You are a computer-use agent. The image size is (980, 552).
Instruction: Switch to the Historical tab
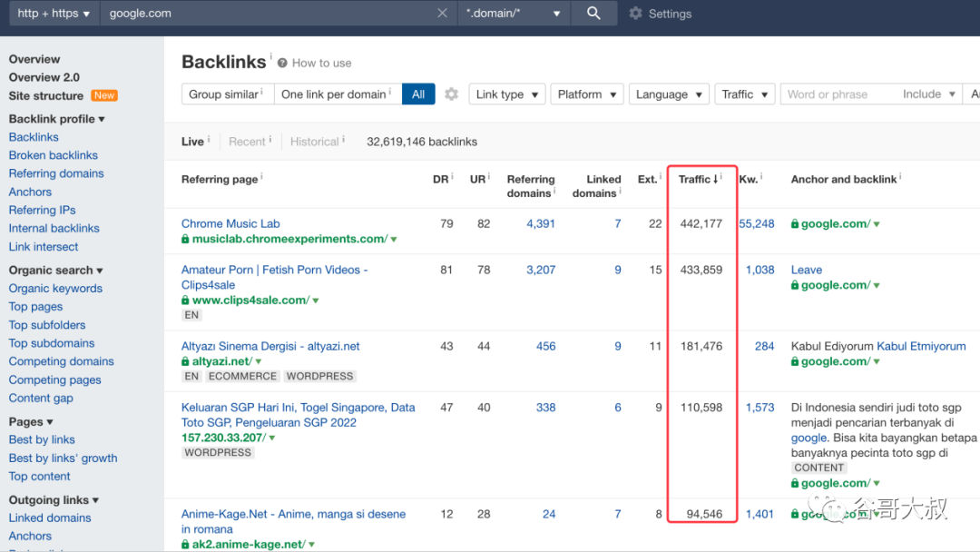[314, 142]
